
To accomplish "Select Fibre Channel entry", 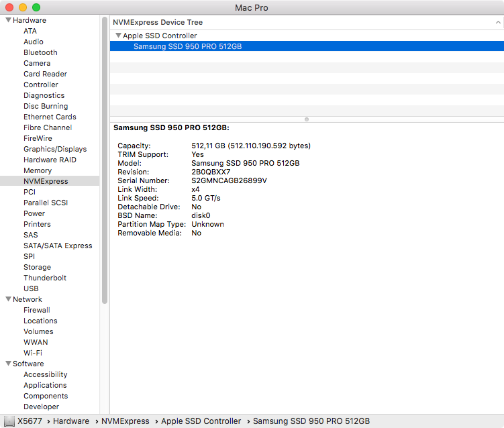I will pos(48,127).
